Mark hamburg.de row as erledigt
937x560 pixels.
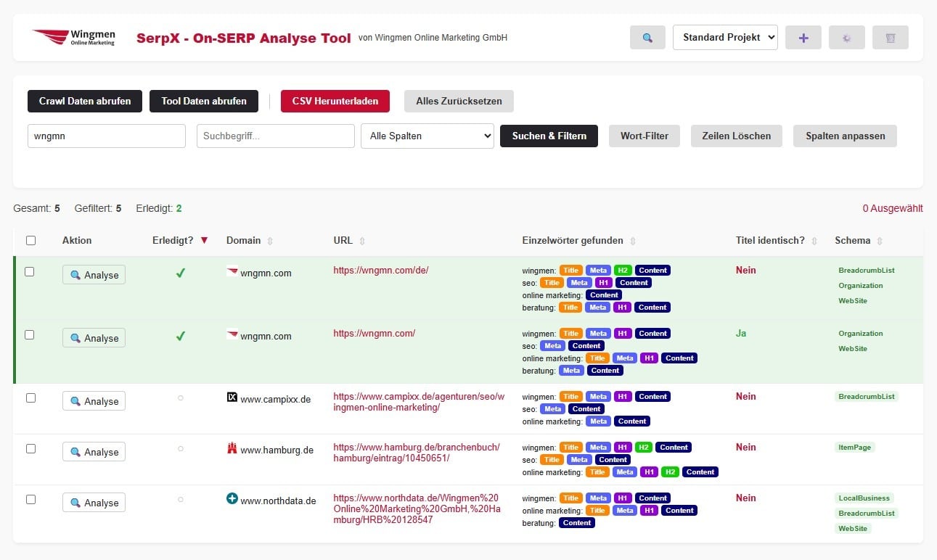click(181, 448)
